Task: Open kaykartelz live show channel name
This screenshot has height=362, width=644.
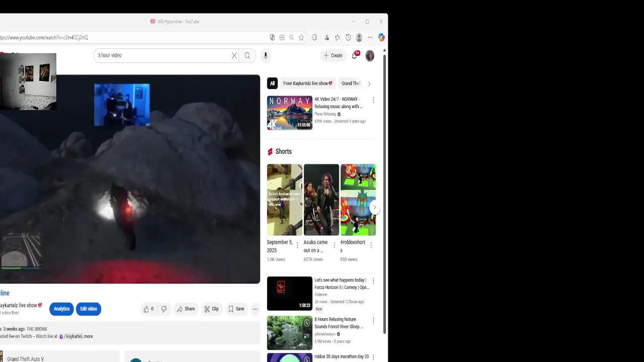Action: (19, 305)
